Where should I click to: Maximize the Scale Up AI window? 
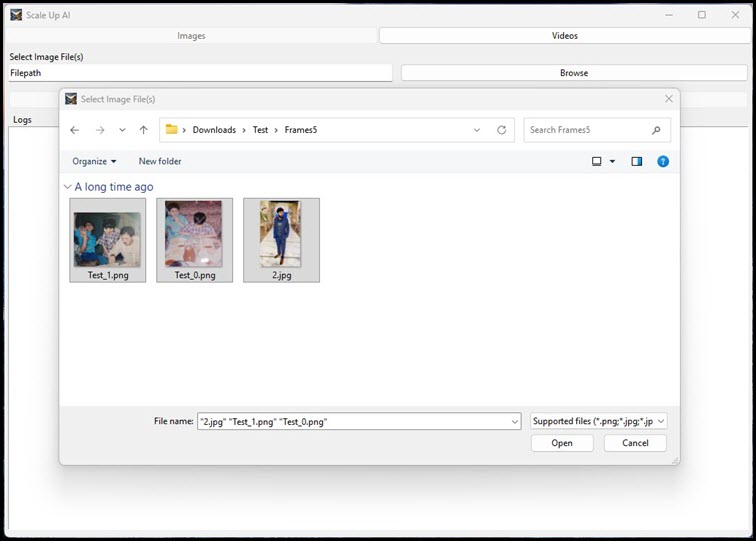702,15
